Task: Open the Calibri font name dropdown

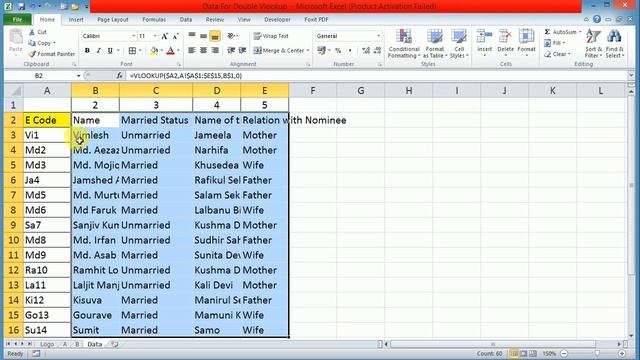Action: (x=133, y=36)
